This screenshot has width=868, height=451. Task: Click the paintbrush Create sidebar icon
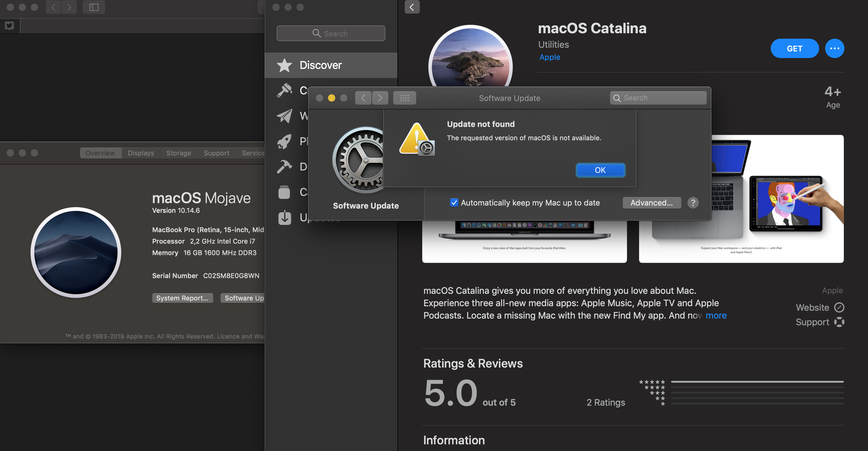click(x=285, y=90)
